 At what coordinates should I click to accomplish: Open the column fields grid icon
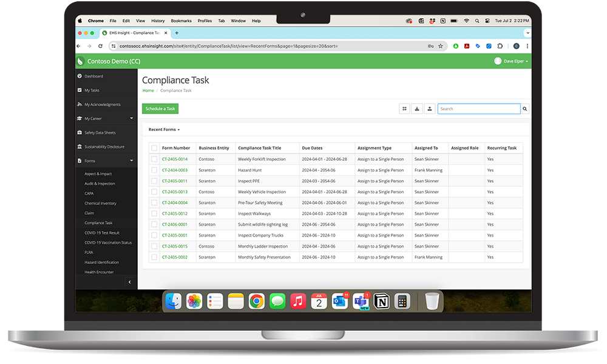(404, 108)
